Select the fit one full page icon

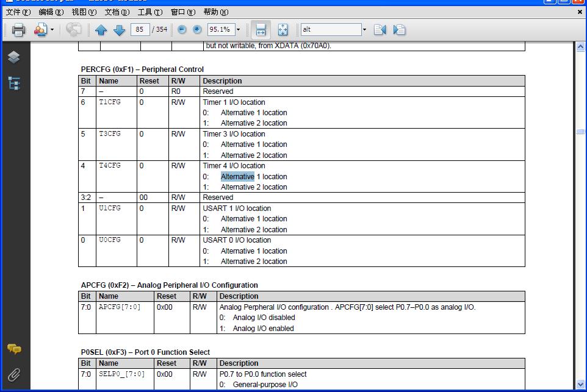(283, 29)
